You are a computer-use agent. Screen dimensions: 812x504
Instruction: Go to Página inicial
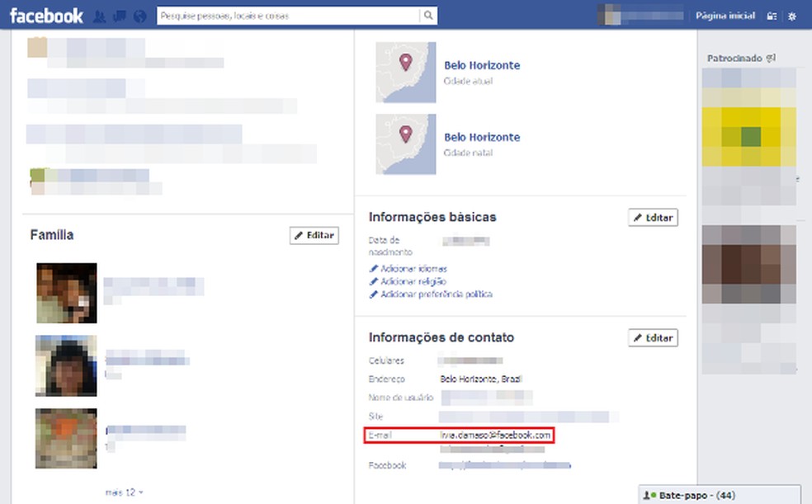click(725, 16)
